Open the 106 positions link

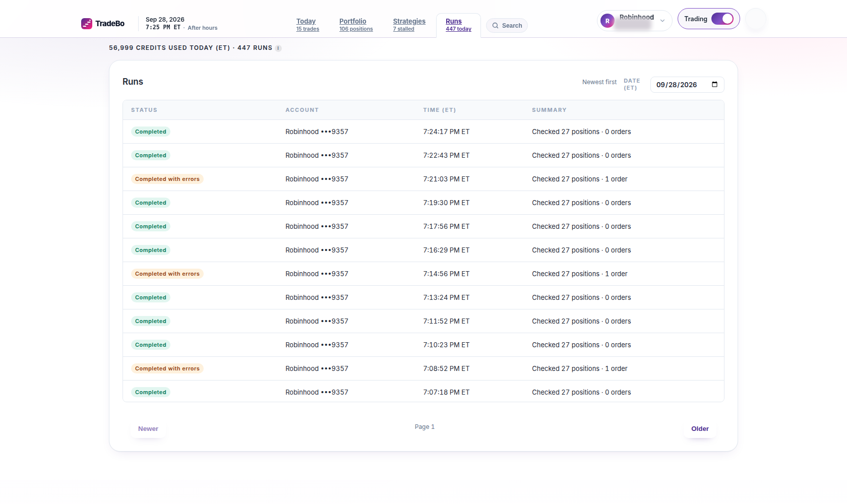pos(356,29)
